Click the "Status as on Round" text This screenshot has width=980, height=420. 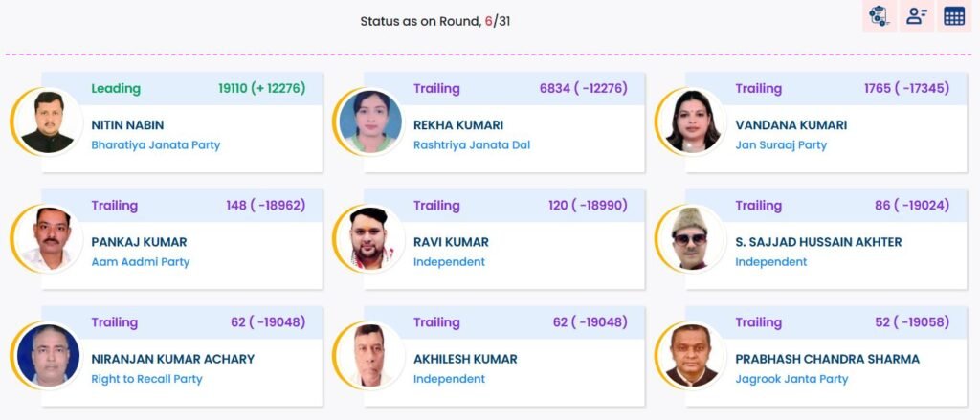pos(419,21)
